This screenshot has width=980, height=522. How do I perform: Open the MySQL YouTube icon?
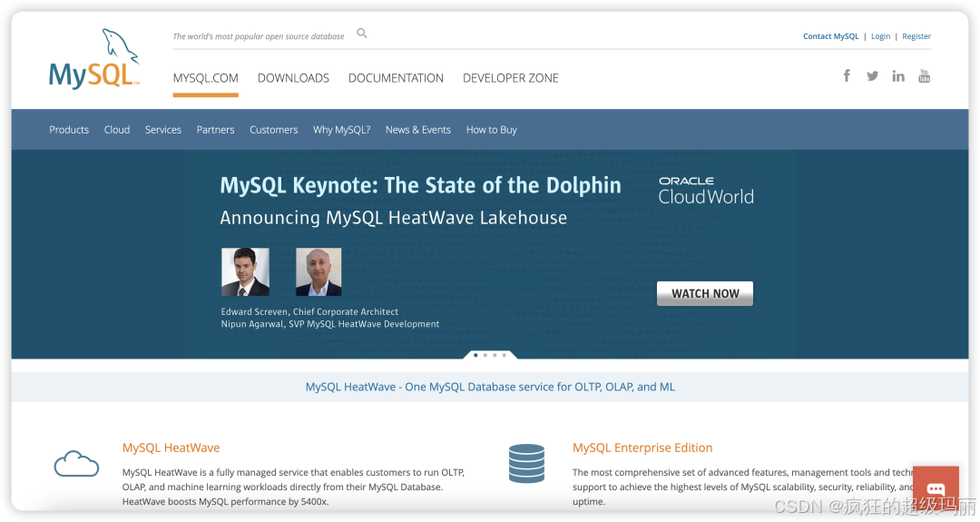[925, 75]
